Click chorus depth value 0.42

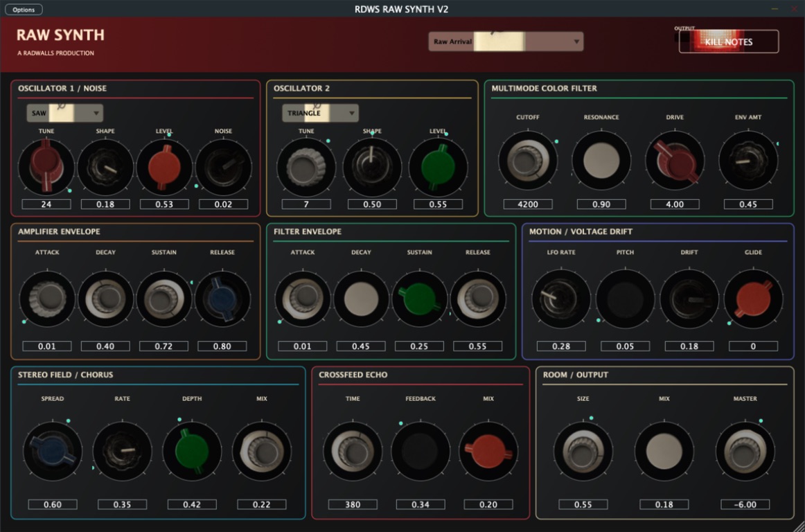(192, 504)
